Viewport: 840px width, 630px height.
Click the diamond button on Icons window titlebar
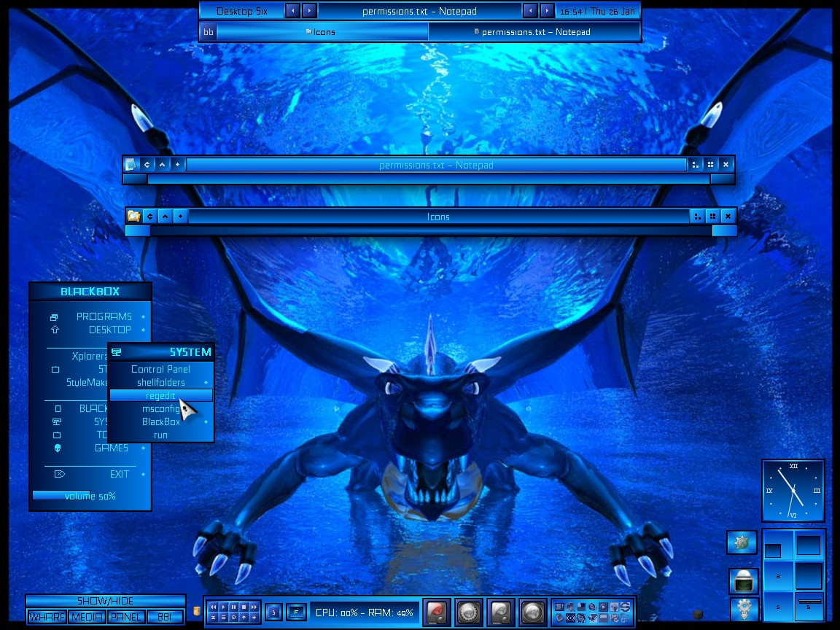(181, 217)
